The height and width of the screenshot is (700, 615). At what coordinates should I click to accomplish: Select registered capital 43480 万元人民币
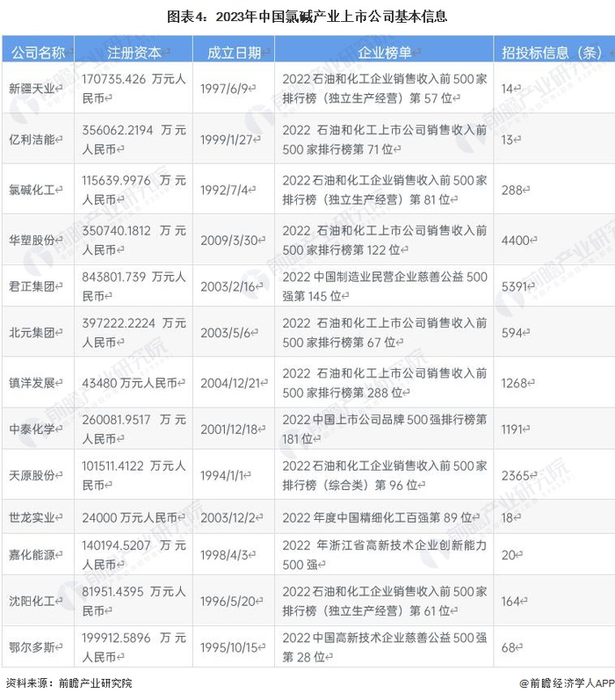[x=130, y=383]
